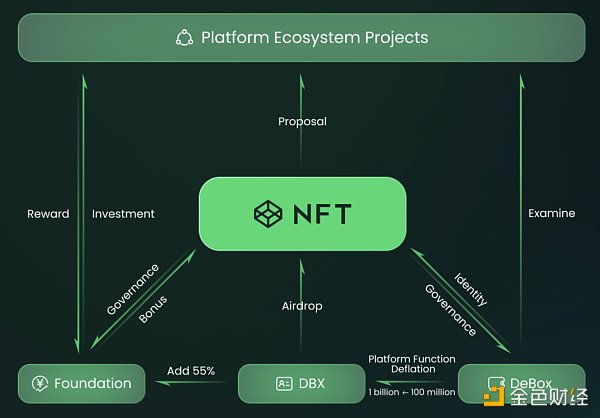Click the Add 55% label
Image resolution: width=600 pixels, height=418 pixels.
point(191,371)
